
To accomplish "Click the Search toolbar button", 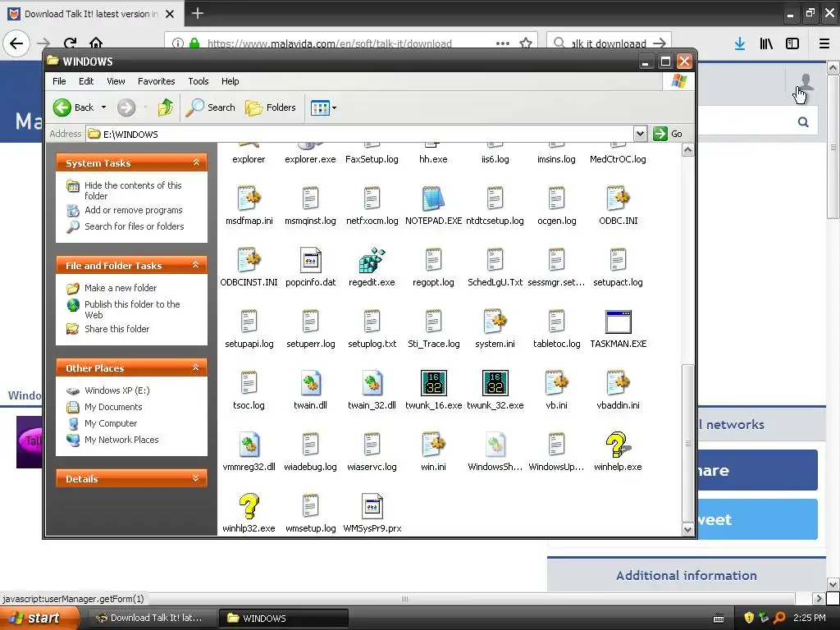I will tap(211, 107).
